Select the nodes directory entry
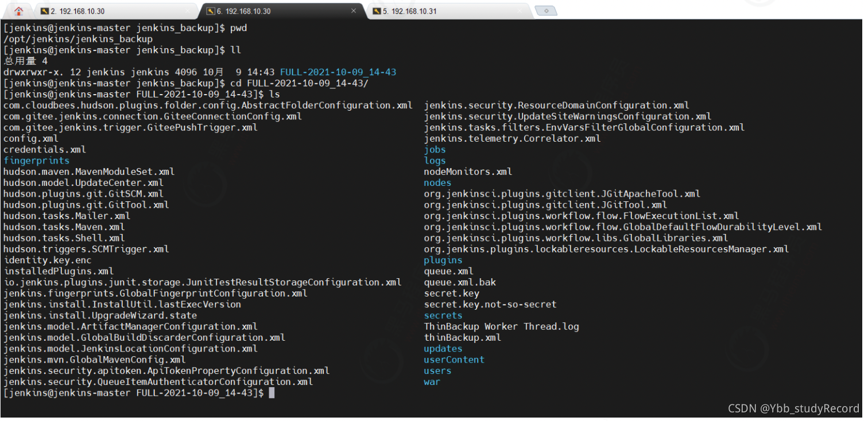 pos(437,183)
